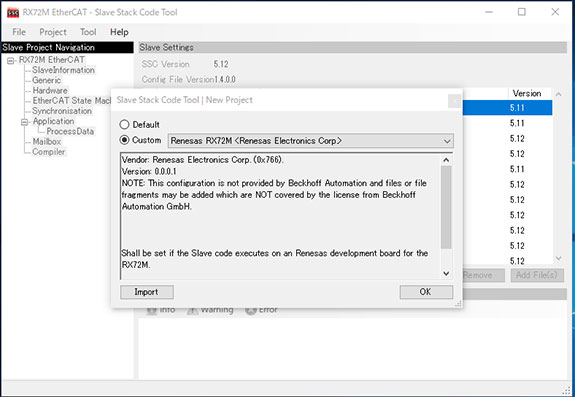The image size is (575, 397).
Task: Click the Import button
Action: 147,292
